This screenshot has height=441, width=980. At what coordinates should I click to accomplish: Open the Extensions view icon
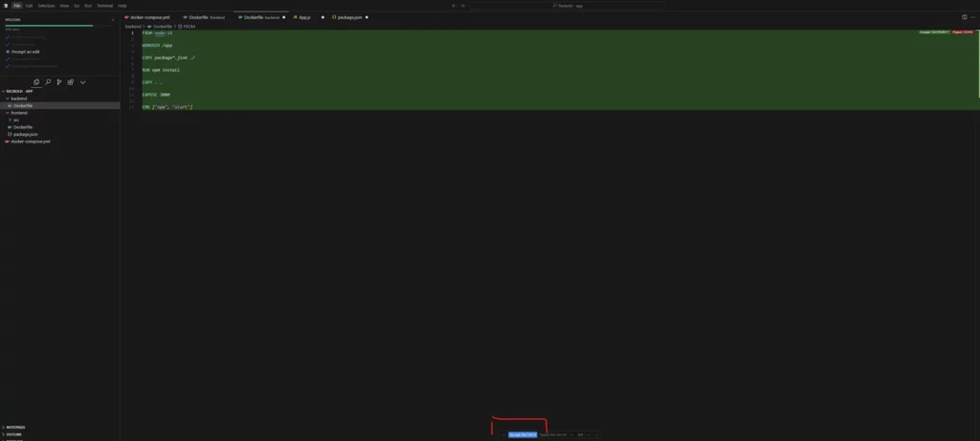(71, 82)
